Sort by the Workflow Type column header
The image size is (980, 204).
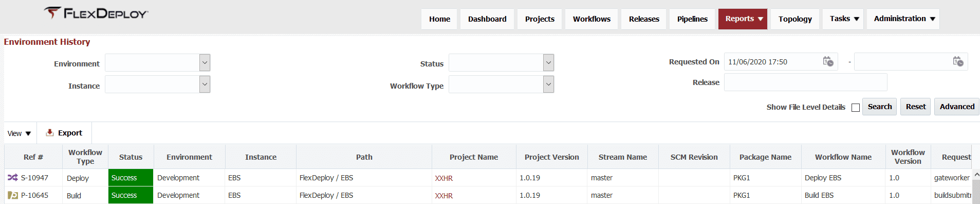click(x=85, y=157)
